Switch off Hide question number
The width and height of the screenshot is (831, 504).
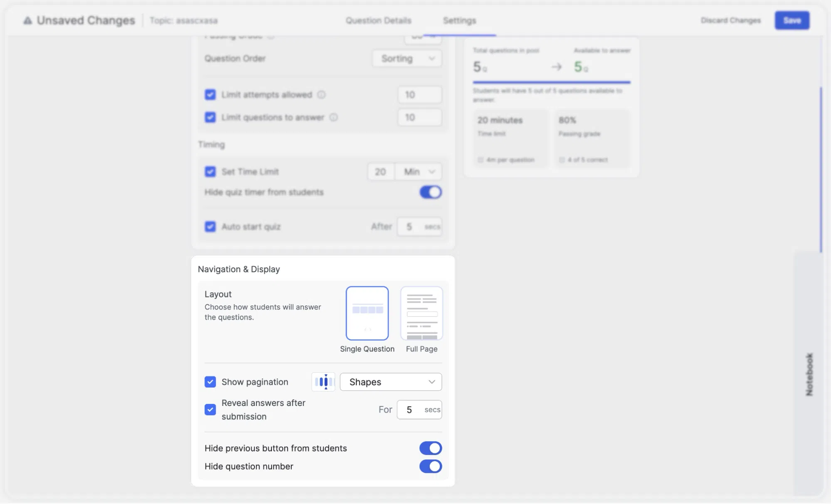point(431,467)
